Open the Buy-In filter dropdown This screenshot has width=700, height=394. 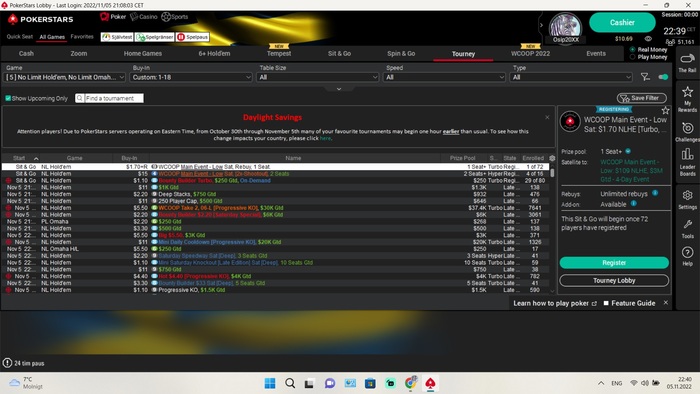pyautogui.click(x=192, y=77)
